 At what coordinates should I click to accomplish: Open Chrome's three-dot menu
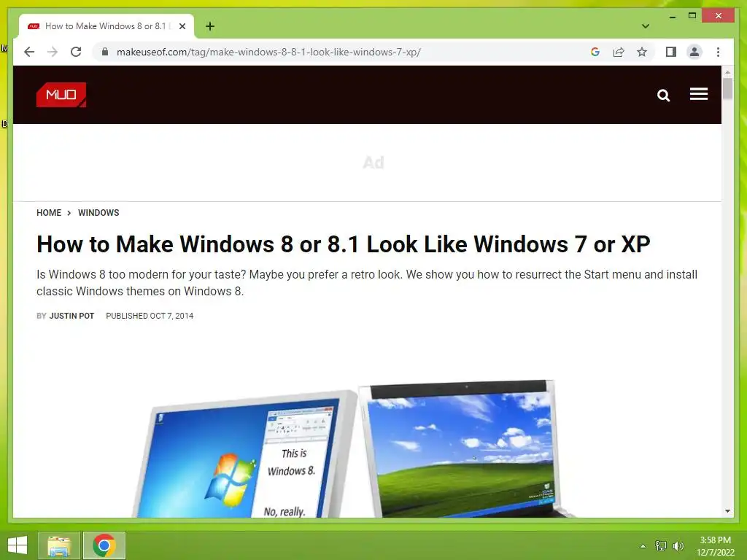[x=718, y=52]
